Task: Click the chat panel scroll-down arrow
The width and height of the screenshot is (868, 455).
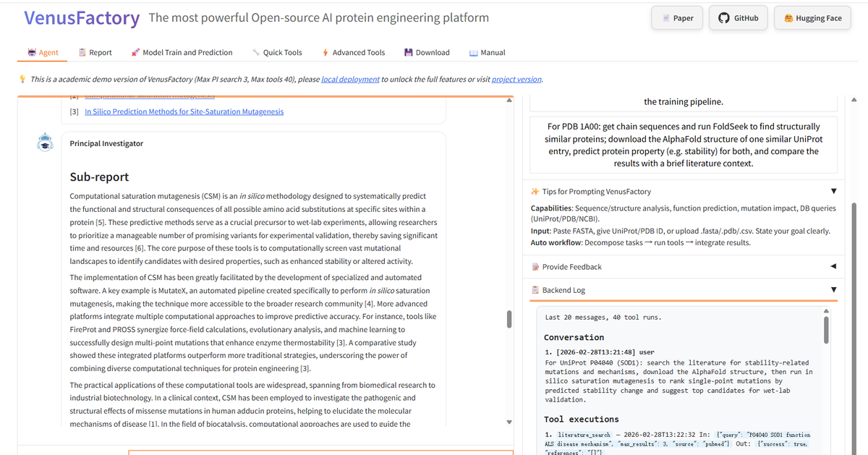Action: 509,422
